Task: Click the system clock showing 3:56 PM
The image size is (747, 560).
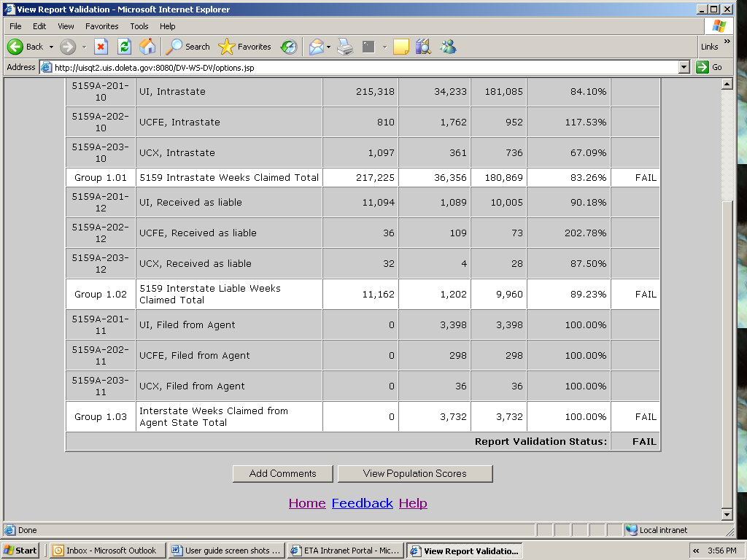Action: (721, 551)
